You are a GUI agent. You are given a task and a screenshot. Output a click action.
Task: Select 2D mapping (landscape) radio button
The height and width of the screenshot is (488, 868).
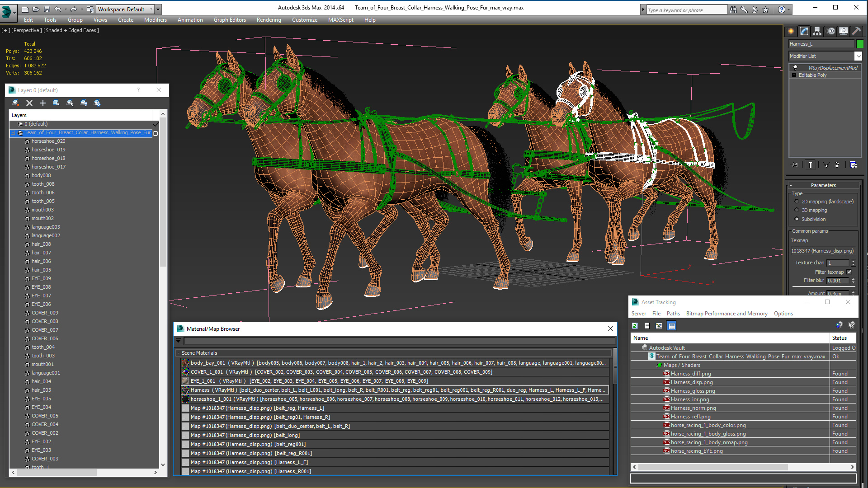coord(797,202)
